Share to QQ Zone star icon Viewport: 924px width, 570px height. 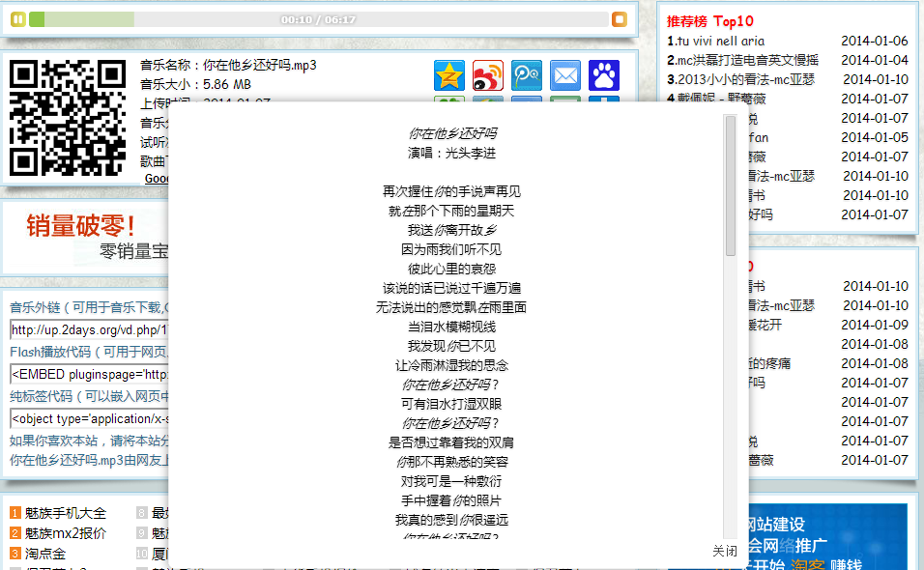[449, 75]
